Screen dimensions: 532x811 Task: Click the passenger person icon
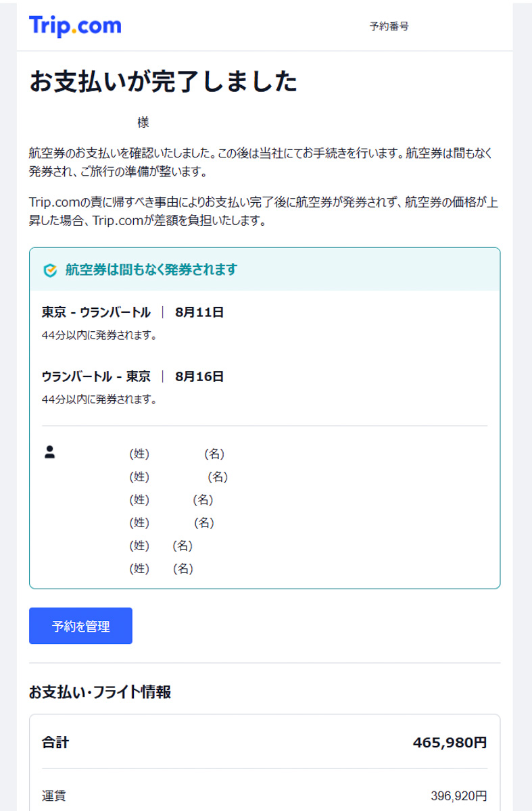point(49,452)
